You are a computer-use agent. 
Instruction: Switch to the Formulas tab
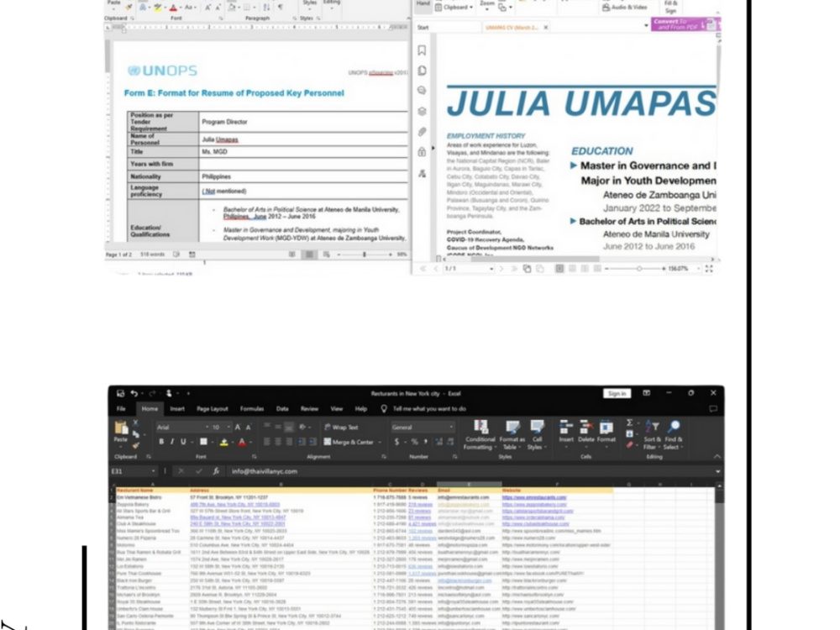coord(252,409)
